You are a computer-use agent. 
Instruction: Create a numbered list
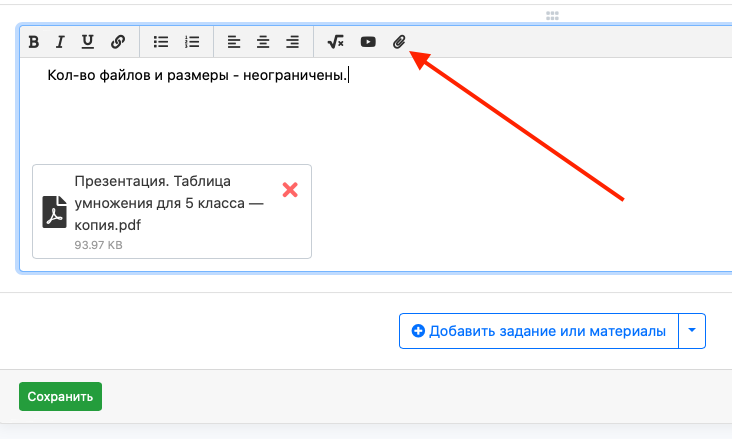192,42
